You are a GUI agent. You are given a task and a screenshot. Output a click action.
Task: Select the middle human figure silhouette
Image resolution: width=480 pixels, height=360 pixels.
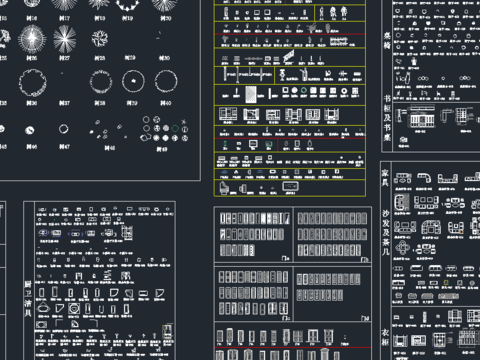pyautogui.click(x=333, y=13)
